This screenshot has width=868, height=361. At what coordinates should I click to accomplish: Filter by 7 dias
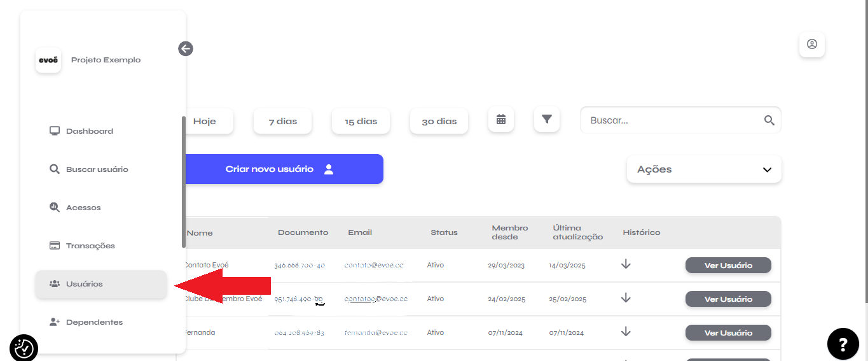tap(282, 121)
